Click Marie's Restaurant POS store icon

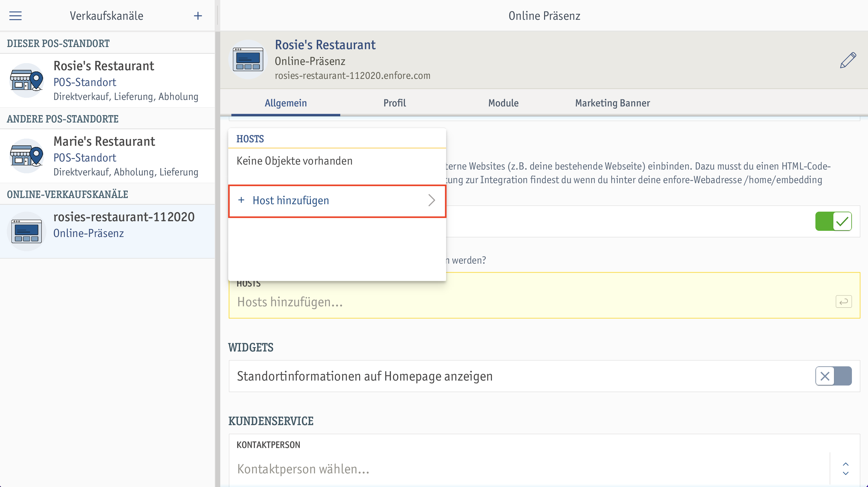coord(26,156)
